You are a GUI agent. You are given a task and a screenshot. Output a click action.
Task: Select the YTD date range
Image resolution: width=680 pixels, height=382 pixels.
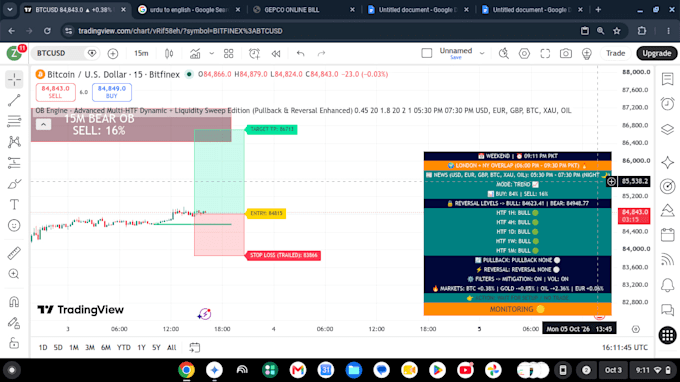pos(124,347)
